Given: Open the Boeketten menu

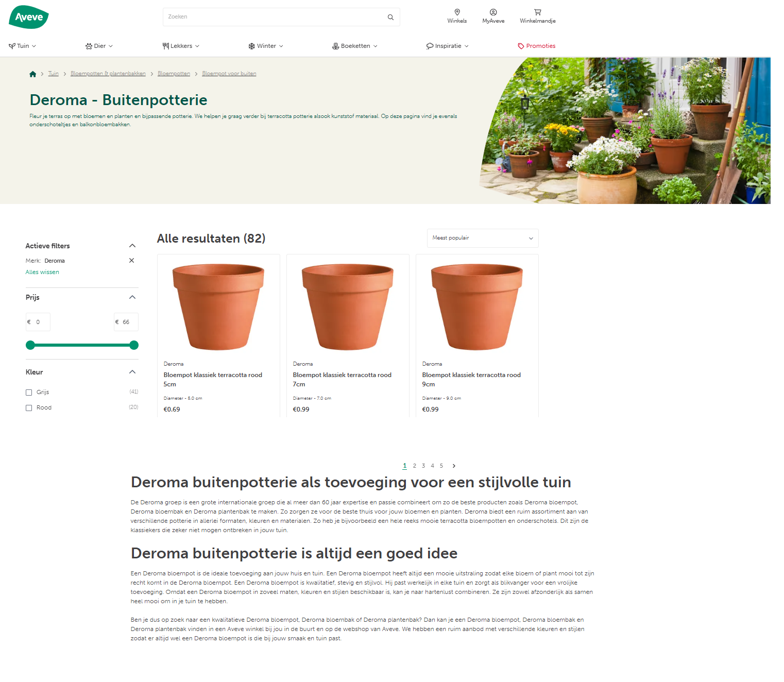Looking at the screenshot, I should [354, 45].
